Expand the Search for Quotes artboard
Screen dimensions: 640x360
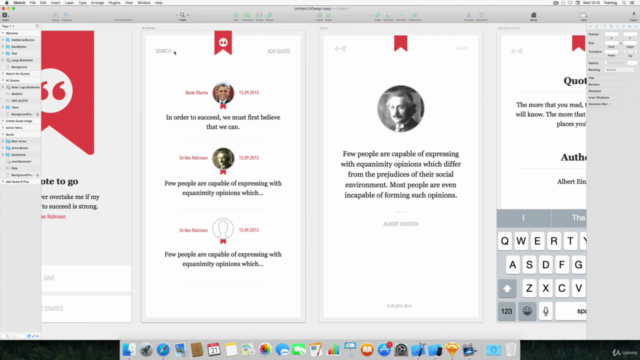point(3,73)
